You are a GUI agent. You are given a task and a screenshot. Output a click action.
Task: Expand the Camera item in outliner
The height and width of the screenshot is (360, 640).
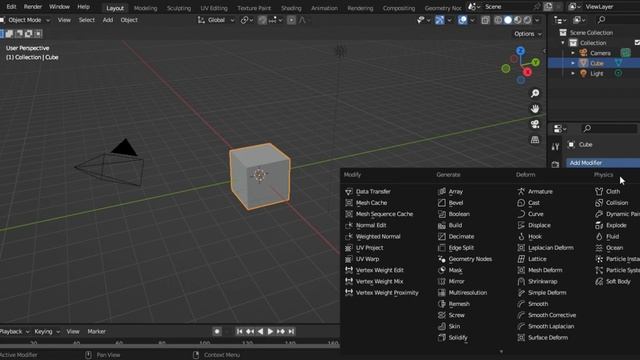(x=573, y=53)
